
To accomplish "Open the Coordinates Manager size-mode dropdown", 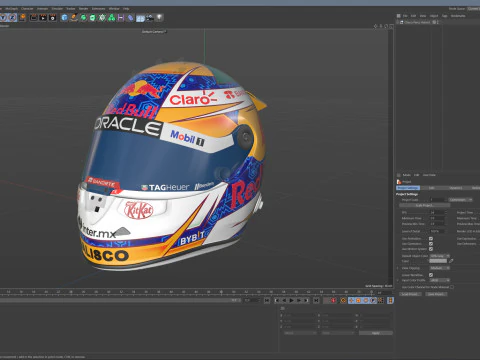I will tap(338, 333).
